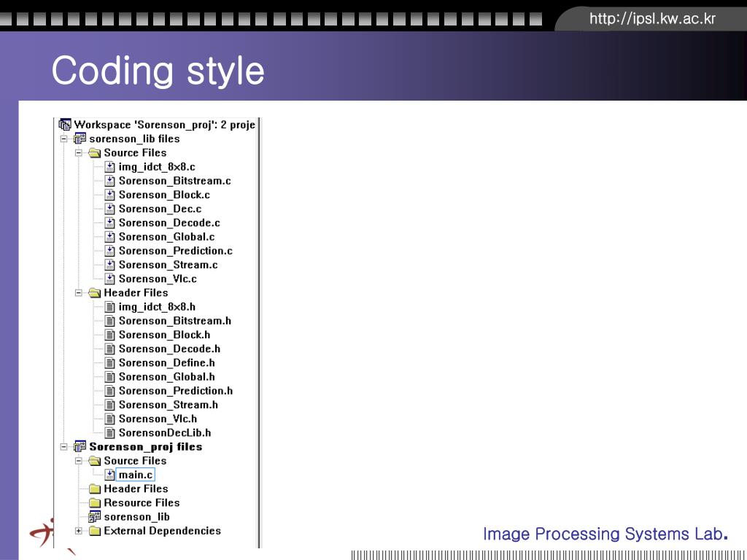The image size is (747, 560).
Task: Select img_idct_8x8.h header file
Action: 158,307
